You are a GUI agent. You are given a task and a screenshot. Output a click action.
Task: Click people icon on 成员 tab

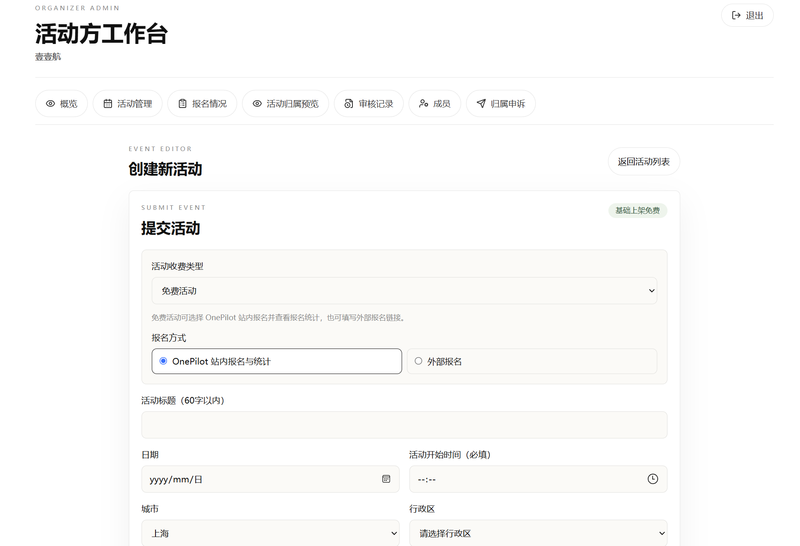[423, 104]
